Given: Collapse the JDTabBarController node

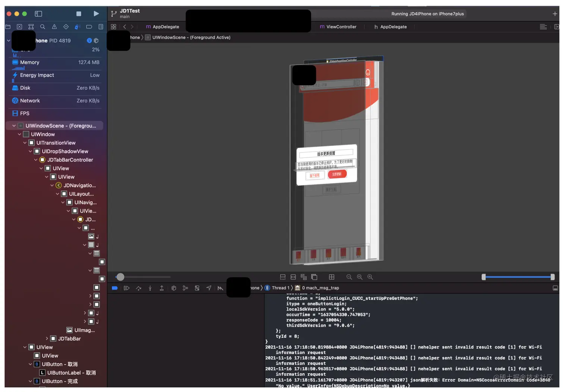Looking at the screenshot, I should pos(36,160).
